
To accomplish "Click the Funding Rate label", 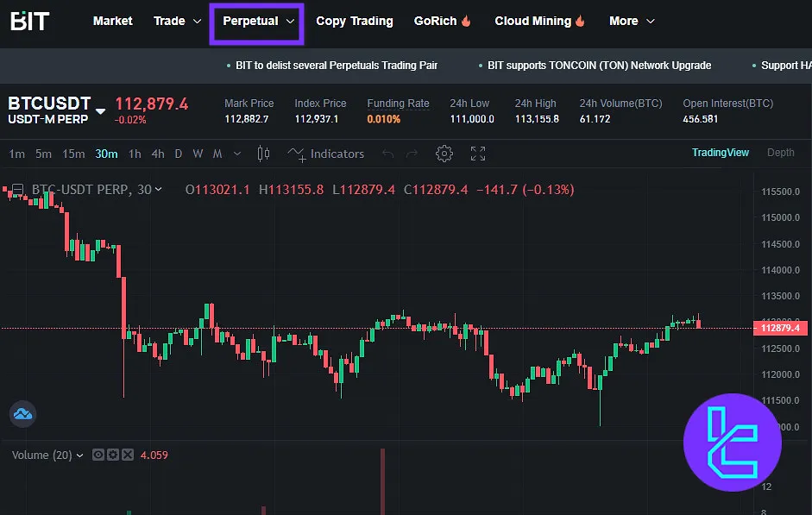I will (398, 104).
